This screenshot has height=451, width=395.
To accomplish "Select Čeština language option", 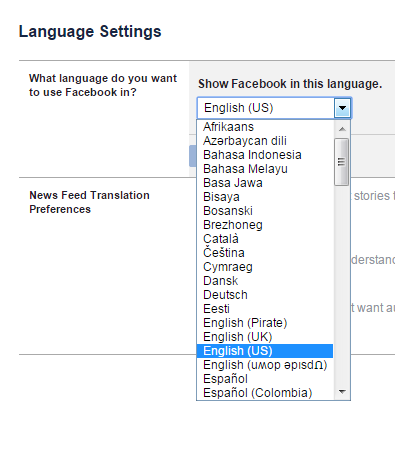I will click(265, 253).
